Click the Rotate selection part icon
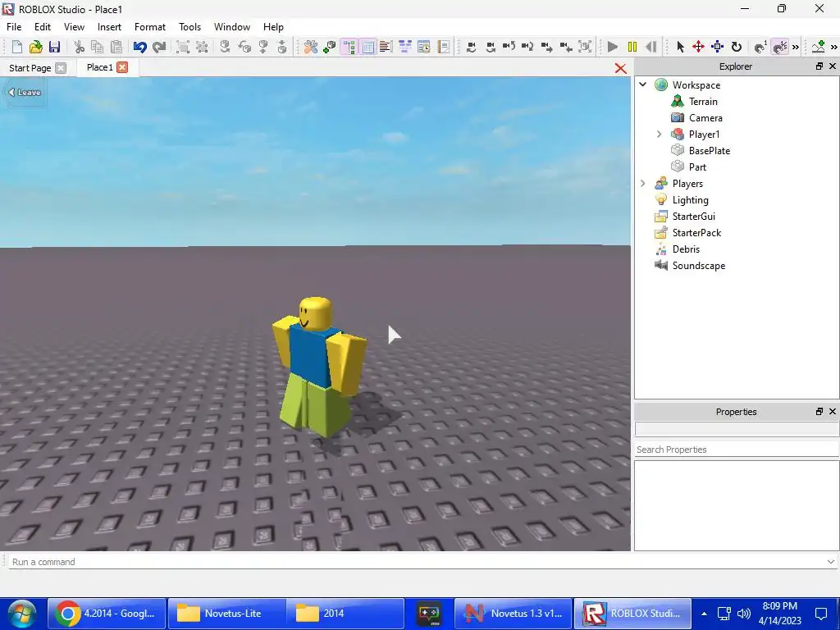 (x=225, y=47)
